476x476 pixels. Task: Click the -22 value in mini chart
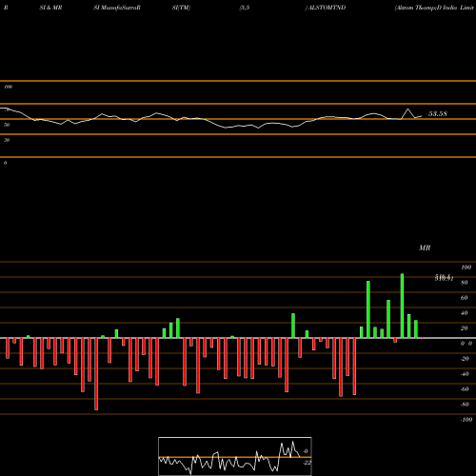click(x=307, y=463)
